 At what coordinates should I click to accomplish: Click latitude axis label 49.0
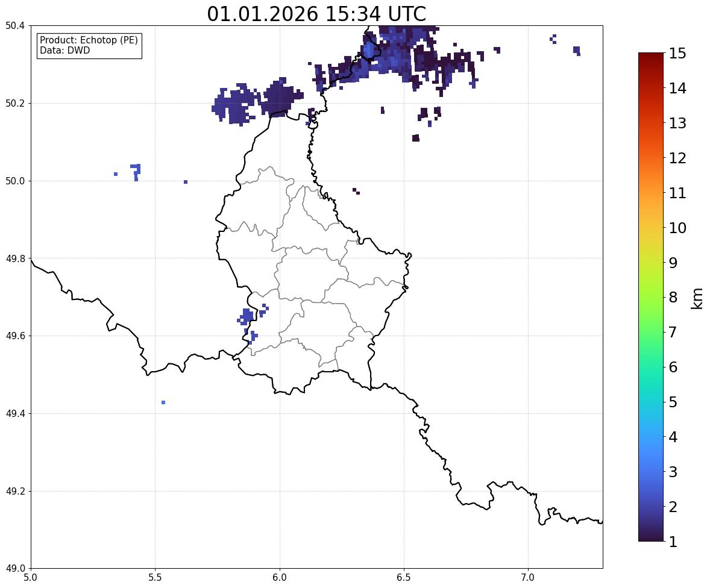click(14, 569)
